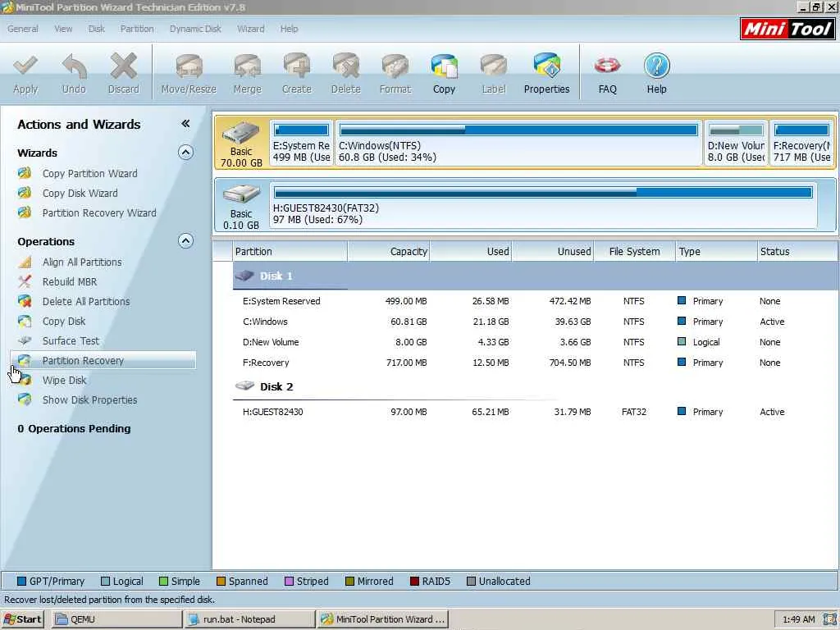This screenshot has width=840, height=630.
Task: Select the Basic 70.00 GB disk icon
Action: click(x=241, y=144)
